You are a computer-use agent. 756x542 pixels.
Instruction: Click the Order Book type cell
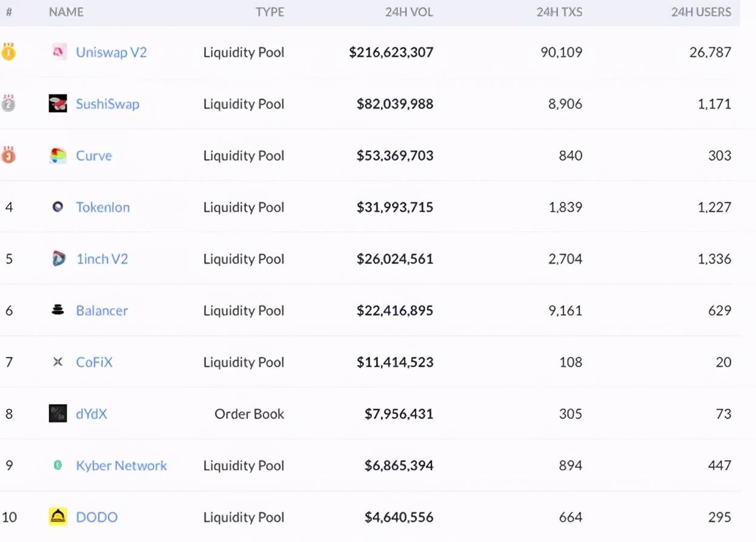tap(250, 414)
